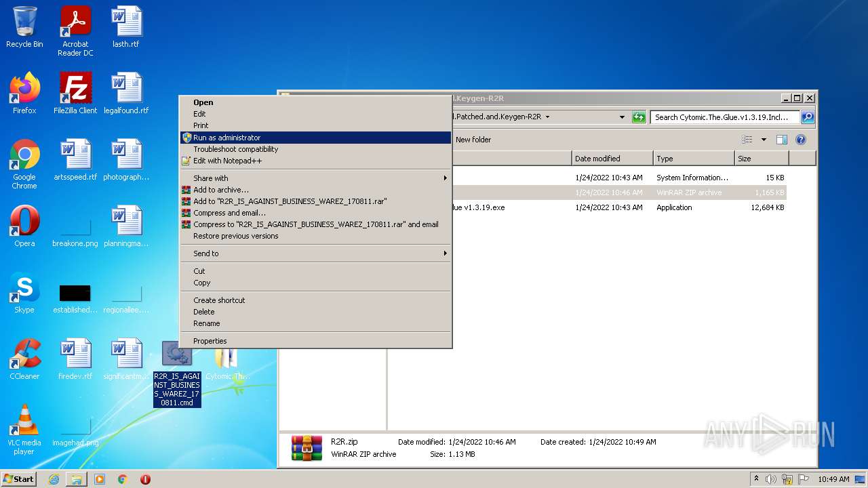Click the Start button
The image size is (868, 488).
(x=18, y=479)
